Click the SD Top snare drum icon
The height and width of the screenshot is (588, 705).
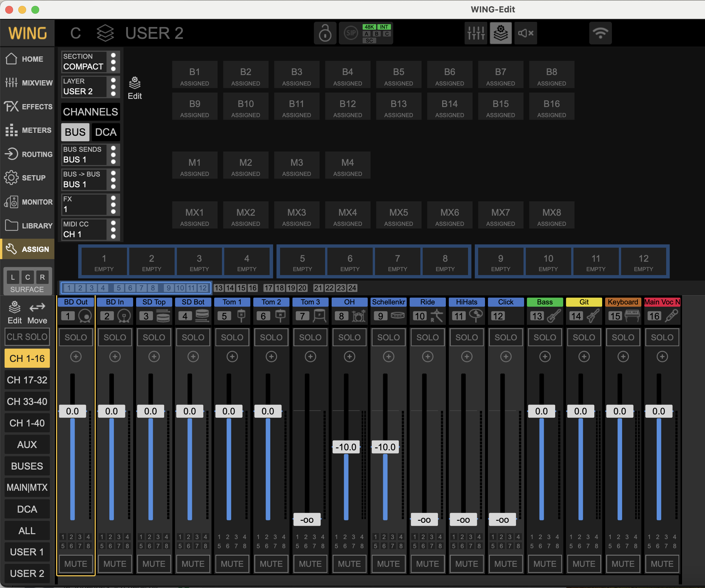tap(163, 316)
